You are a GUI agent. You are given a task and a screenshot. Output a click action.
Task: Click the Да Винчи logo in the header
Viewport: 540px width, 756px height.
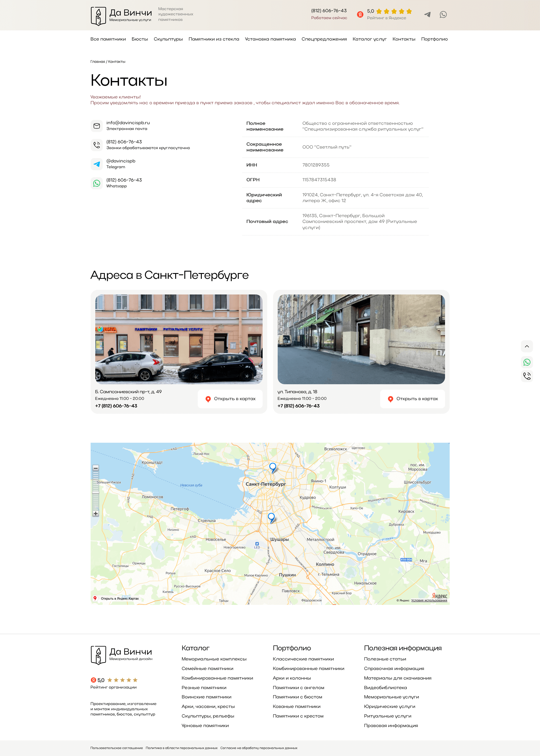(121, 16)
